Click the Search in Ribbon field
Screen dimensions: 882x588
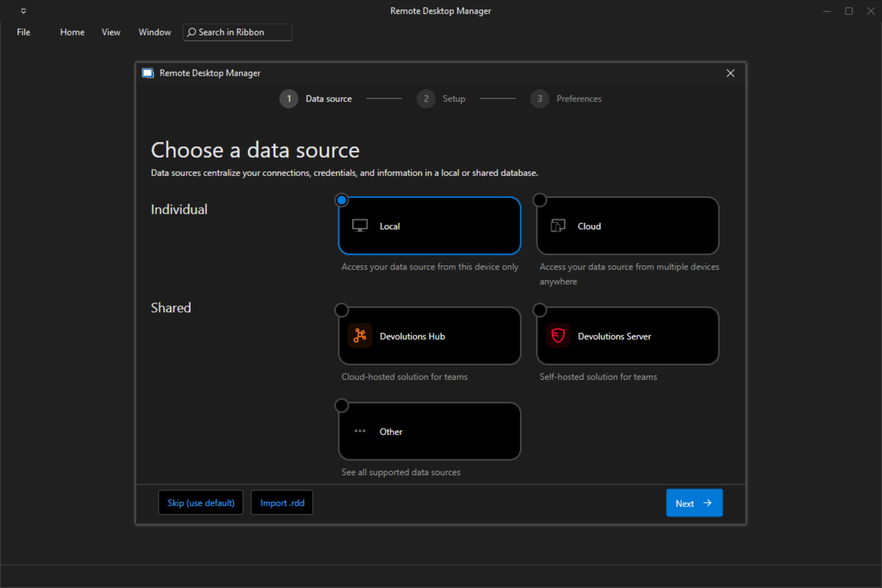point(237,32)
